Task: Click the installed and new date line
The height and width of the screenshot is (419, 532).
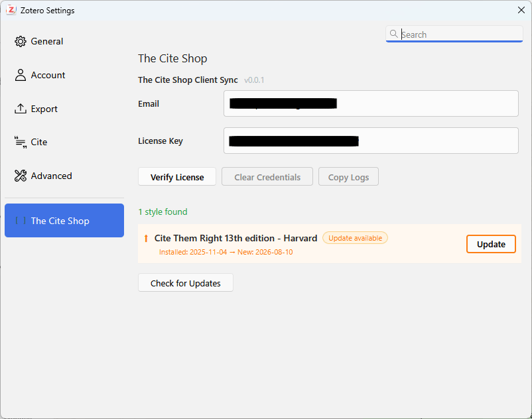Action: pos(226,252)
